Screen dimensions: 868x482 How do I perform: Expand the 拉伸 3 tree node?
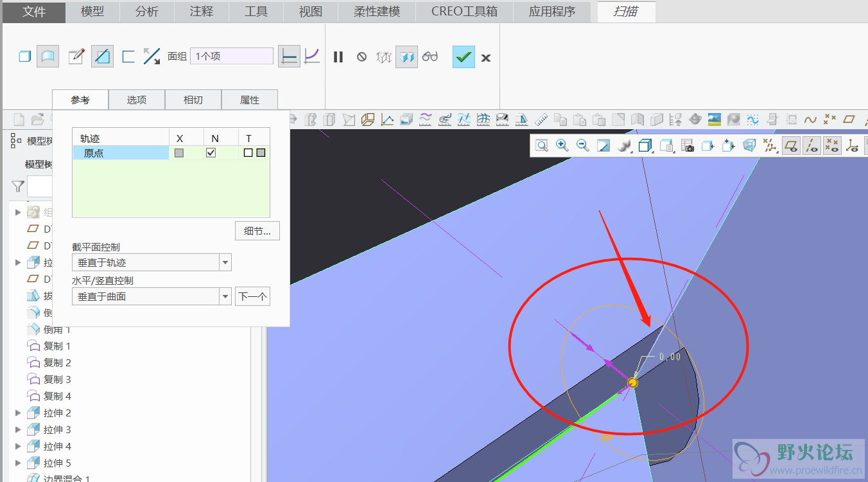tap(18, 430)
